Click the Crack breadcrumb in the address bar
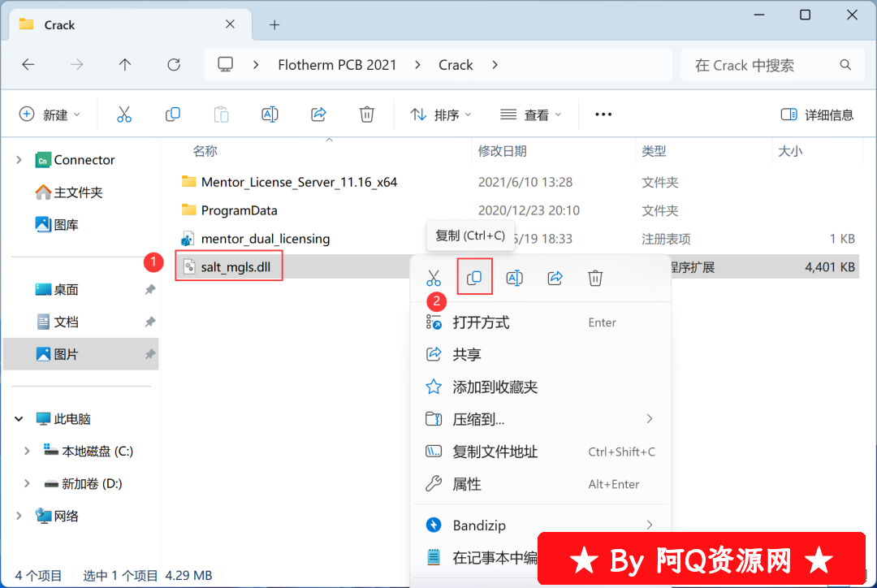This screenshot has height=588, width=877. coord(456,65)
